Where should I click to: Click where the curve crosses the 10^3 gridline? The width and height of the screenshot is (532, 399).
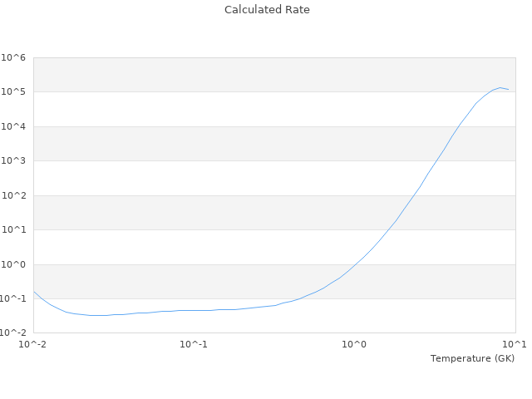click(438, 160)
